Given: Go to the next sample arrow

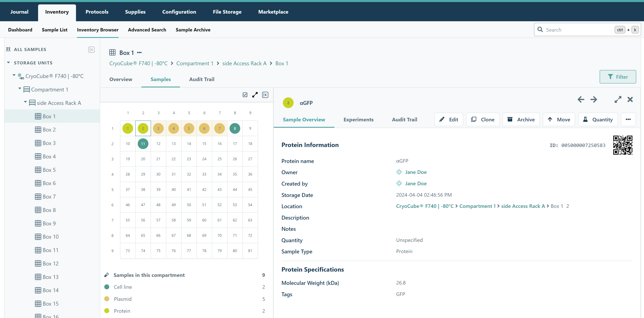Looking at the screenshot, I should click(x=594, y=99).
